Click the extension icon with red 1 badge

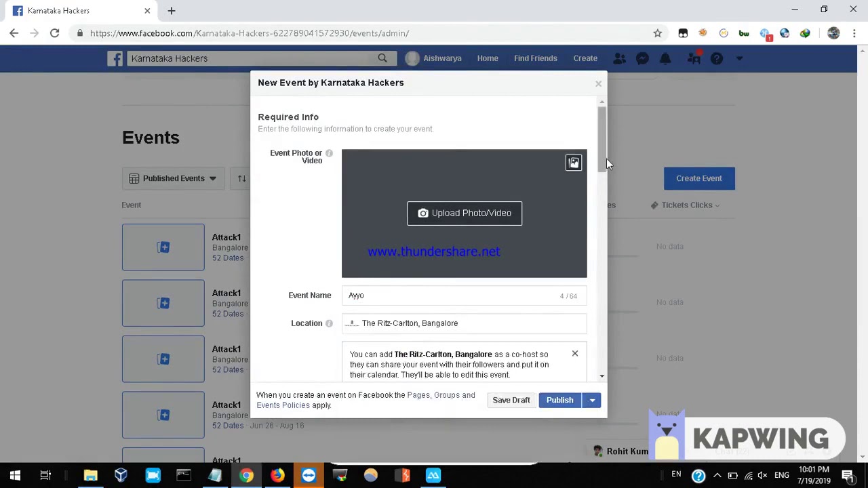coord(766,34)
